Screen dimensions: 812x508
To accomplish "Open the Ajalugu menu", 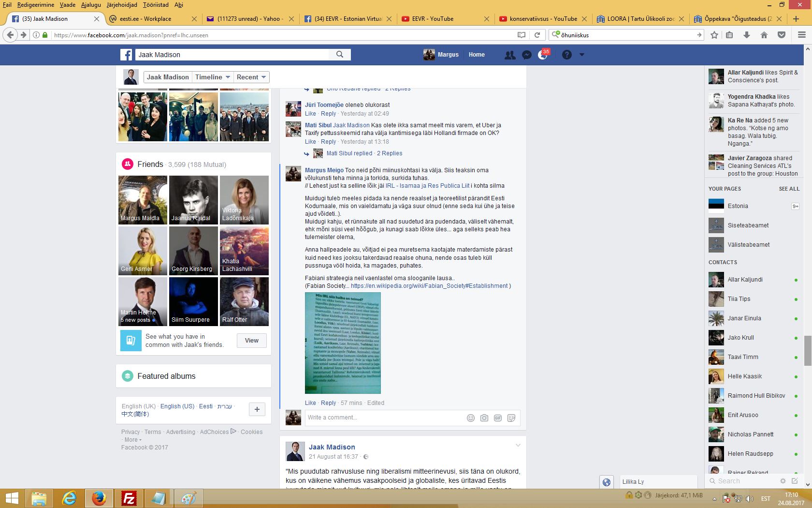I will tap(91, 5).
